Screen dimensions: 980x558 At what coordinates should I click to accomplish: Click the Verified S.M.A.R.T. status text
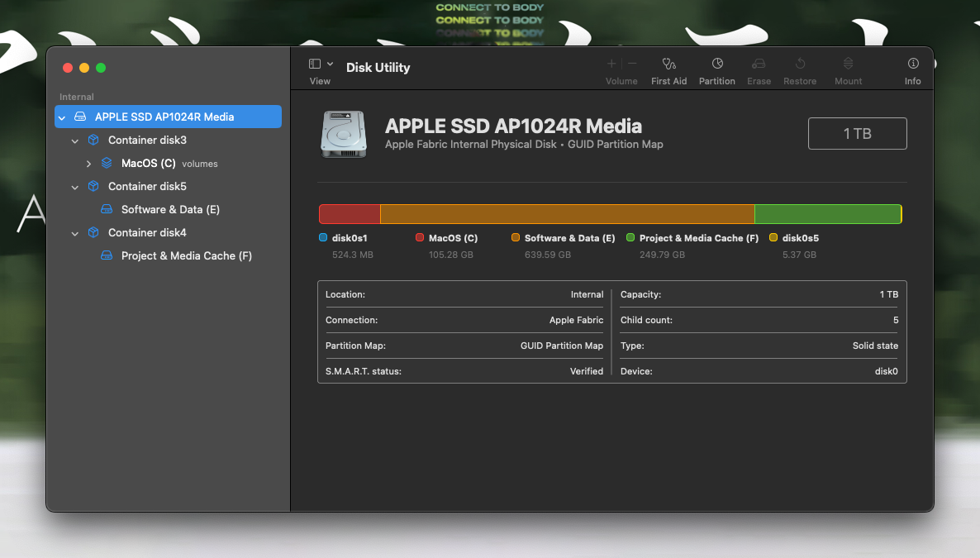tap(587, 371)
